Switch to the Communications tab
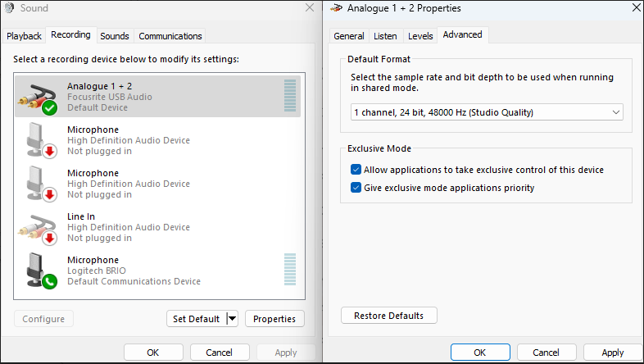This screenshot has height=364, width=644. pyautogui.click(x=170, y=36)
